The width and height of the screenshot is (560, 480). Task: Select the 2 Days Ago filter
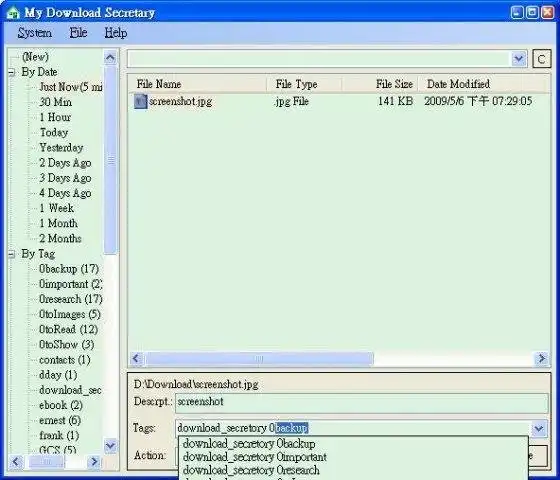(x=65, y=163)
